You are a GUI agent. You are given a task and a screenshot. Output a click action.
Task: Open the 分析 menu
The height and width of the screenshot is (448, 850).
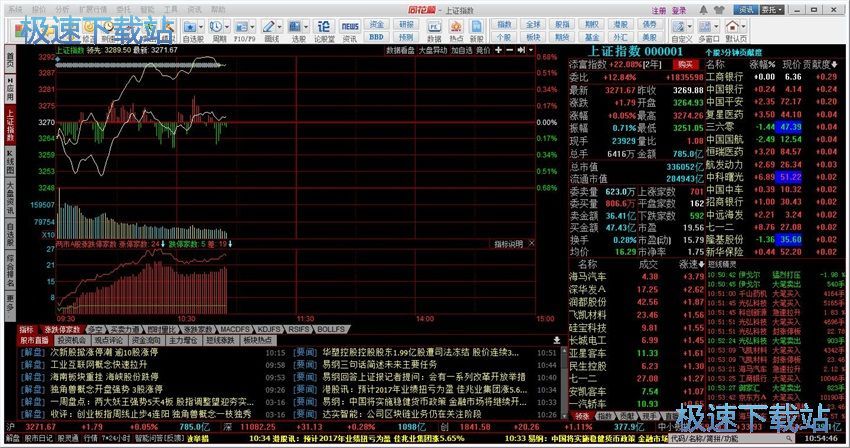[62, 10]
